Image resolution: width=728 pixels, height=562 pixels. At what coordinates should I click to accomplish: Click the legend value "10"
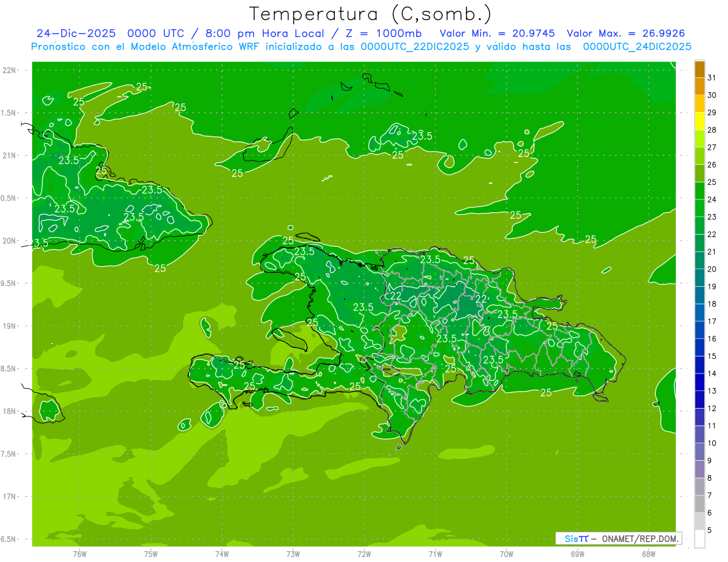[x=712, y=444]
